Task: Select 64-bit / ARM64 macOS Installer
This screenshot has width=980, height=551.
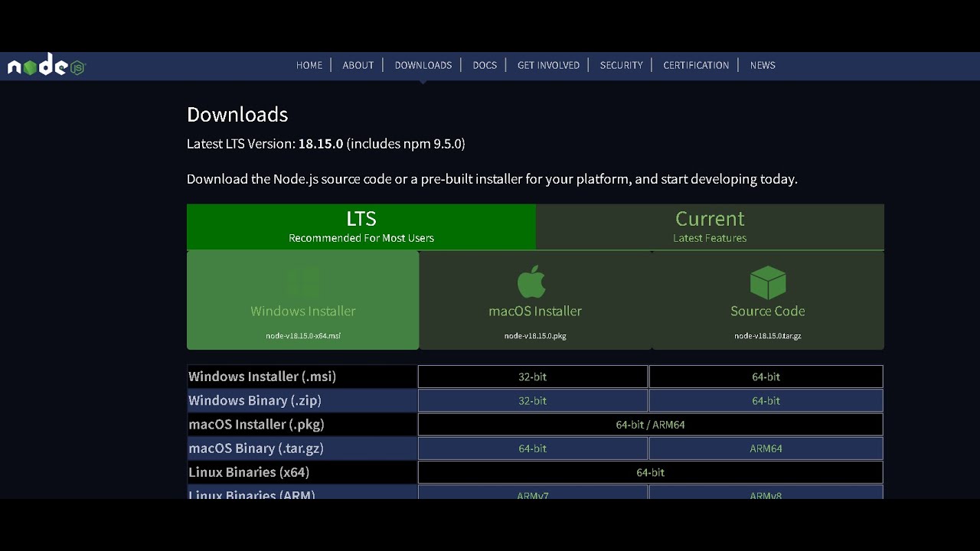Action: coord(650,424)
